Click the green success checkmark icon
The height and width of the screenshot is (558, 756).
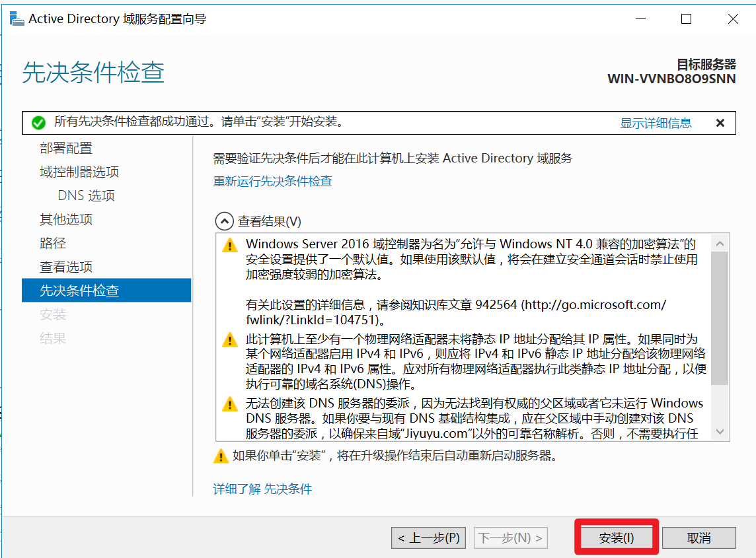pos(38,123)
